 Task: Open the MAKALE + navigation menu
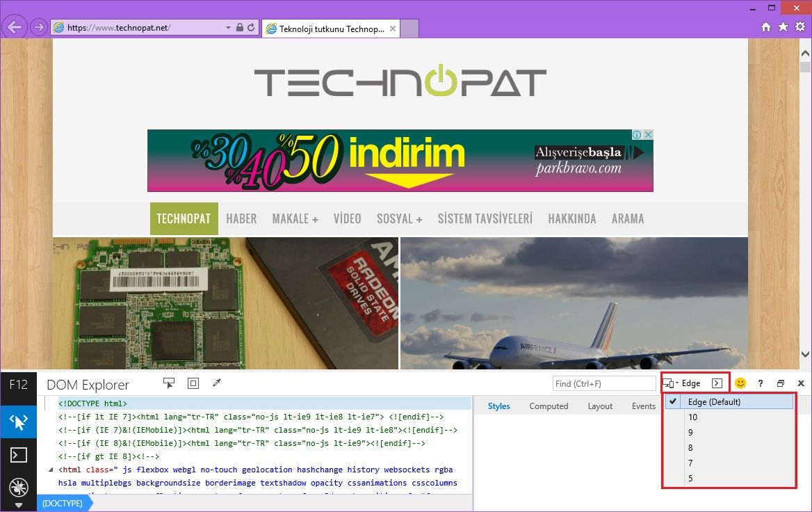[295, 218]
